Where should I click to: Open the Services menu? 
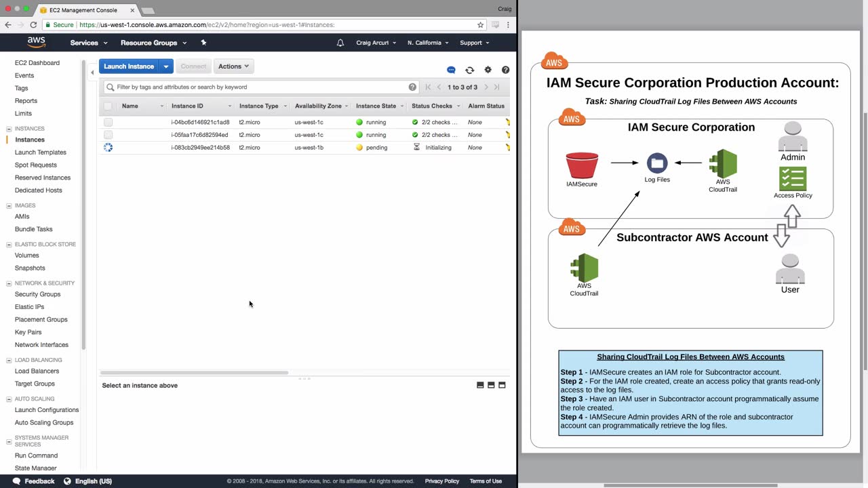[89, 43]
